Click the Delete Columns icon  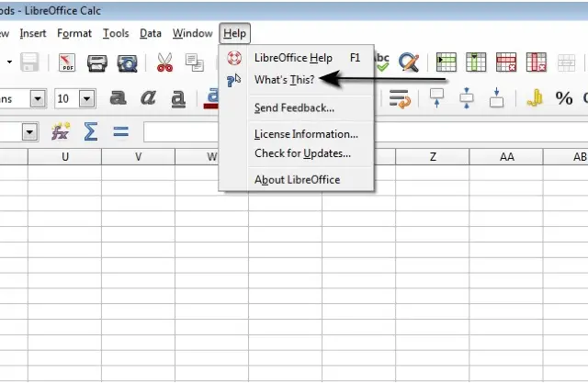point(537,62)
